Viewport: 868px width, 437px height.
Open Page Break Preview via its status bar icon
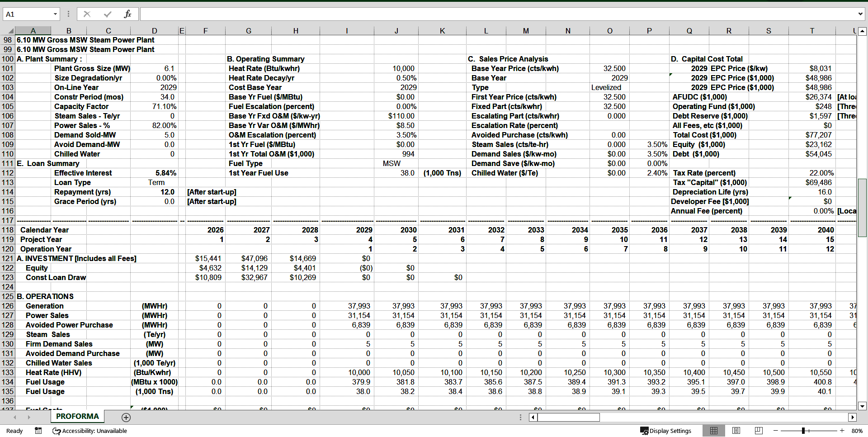point(758,431)
